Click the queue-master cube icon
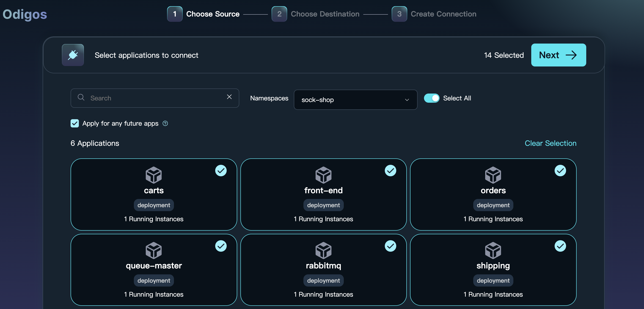Viewport: 644px width, 309px height. point(154,250)
